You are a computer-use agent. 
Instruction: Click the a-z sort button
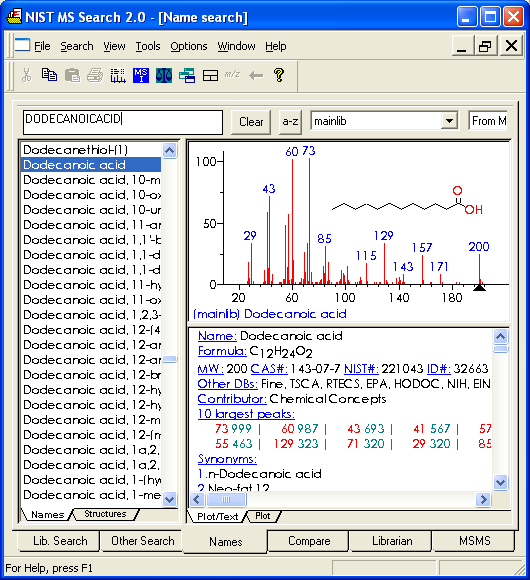(290, 122)
